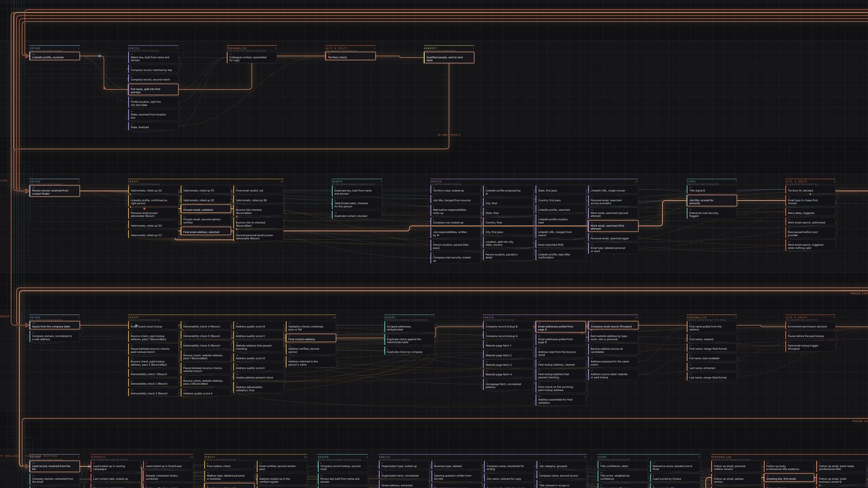The width and height of the screenshot is (868, 488).
Task: Select 'Person record, received from contact finder'
Action: tap(55, 191)
